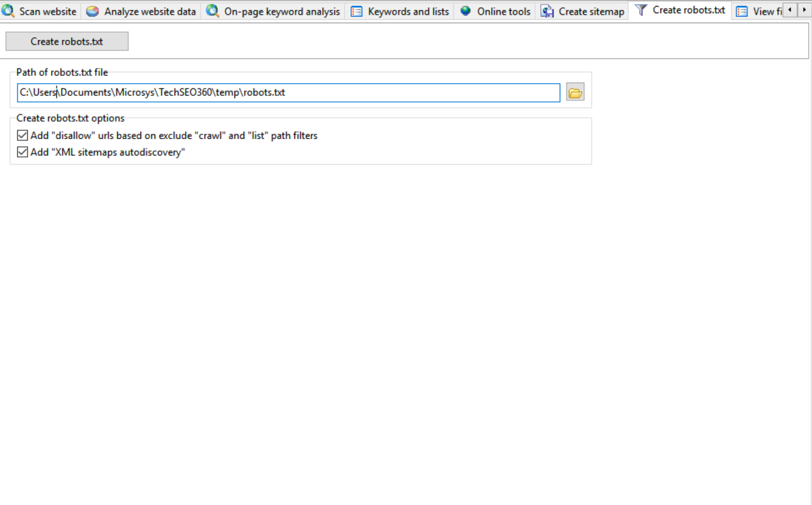This screenshot has height=505, width=812.
Task: Click the Online tools globe icon
Action: 465,11
